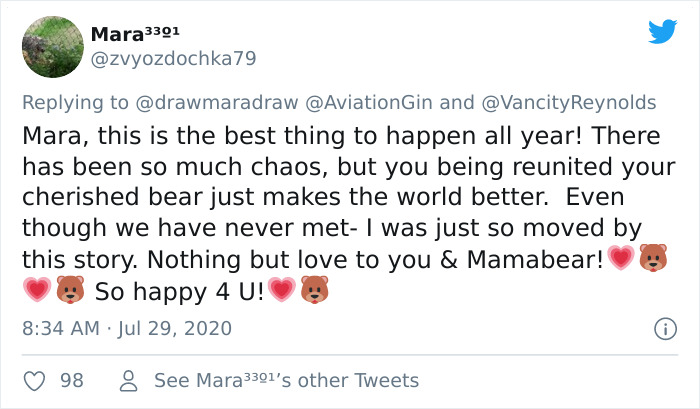Click the person icon beside See other Tweets

coord(128,381)
